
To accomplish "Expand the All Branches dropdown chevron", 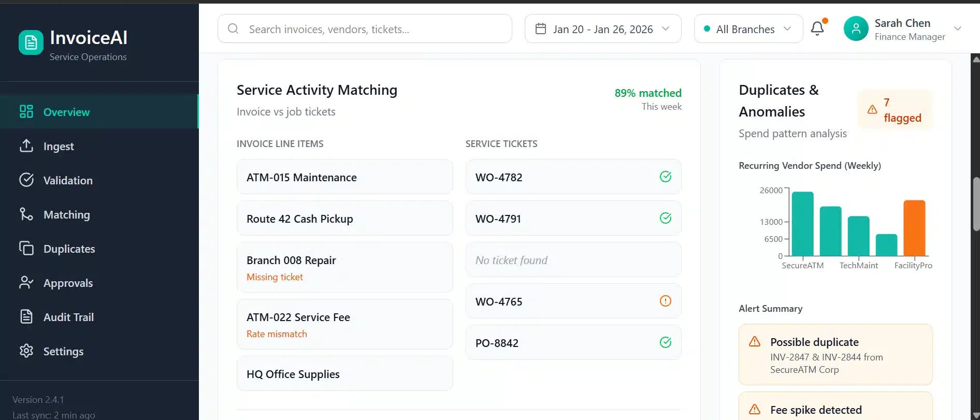I will (x=787, y=28).
